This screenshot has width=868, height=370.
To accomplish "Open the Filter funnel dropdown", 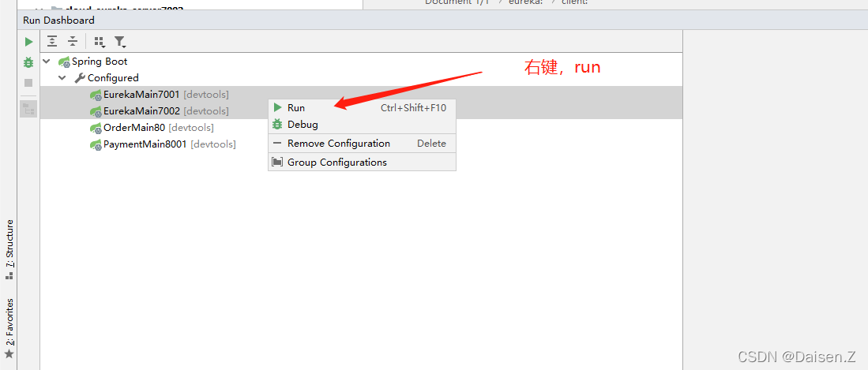I will point(119,42).
